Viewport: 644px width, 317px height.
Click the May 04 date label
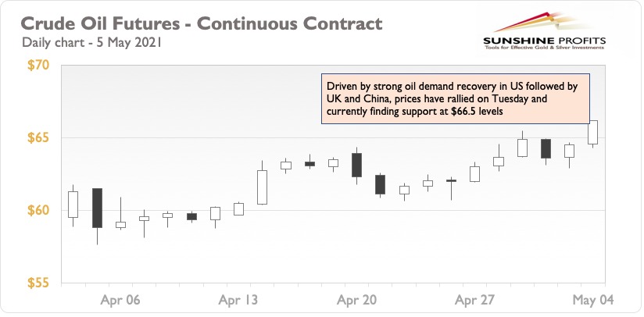click(593, 300)
